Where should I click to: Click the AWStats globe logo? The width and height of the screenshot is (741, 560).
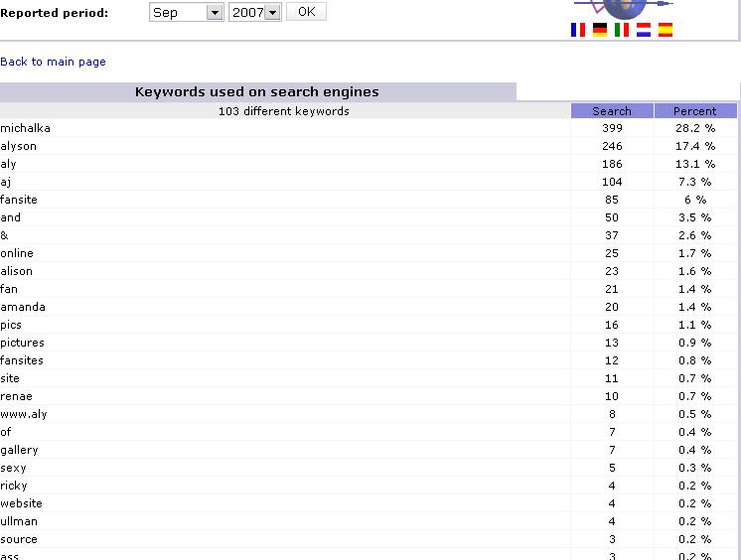(622, 8)
